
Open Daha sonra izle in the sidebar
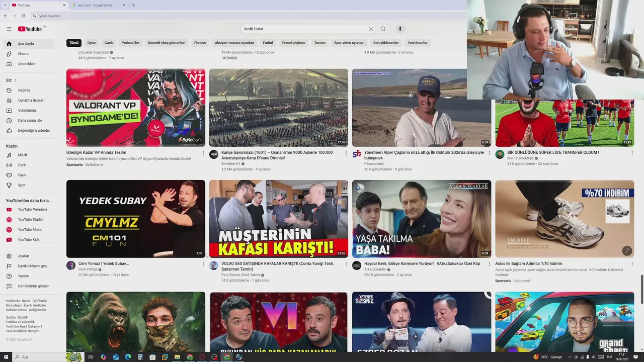[31, 121]
